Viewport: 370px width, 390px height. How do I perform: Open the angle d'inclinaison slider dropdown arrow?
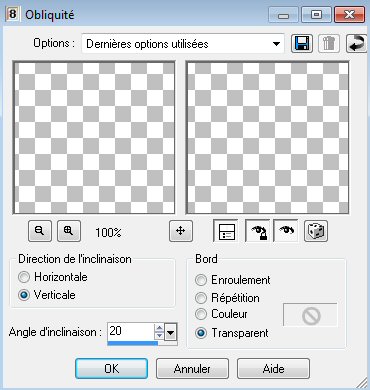[171, 332]
